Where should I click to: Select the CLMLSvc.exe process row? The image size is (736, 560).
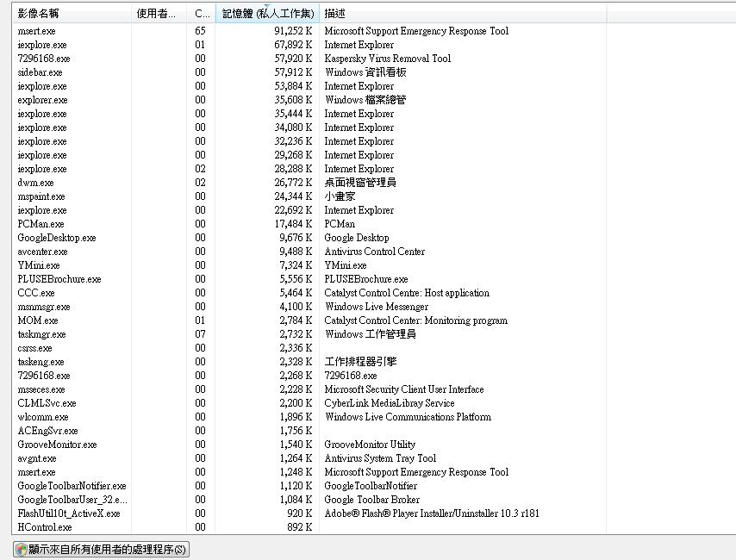(x=309, y=402)
